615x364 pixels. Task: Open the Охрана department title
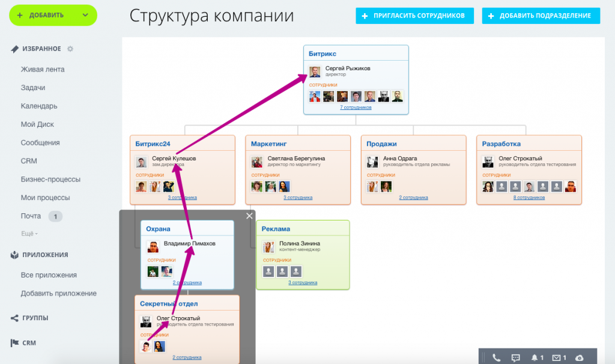click(x=158, y=229)
